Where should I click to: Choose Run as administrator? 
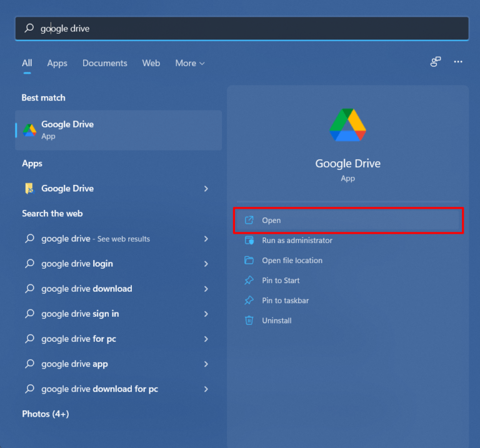click(x=348, y=241)
